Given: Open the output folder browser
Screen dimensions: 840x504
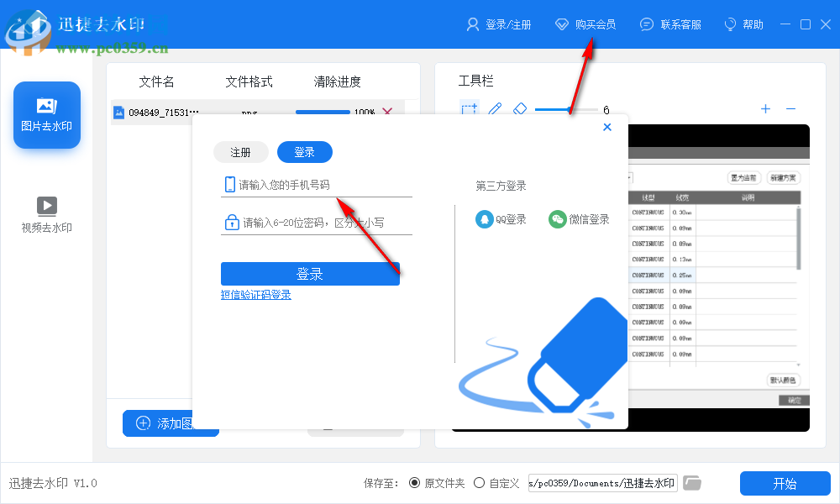Looking at the screenshot, I should 691,483.
